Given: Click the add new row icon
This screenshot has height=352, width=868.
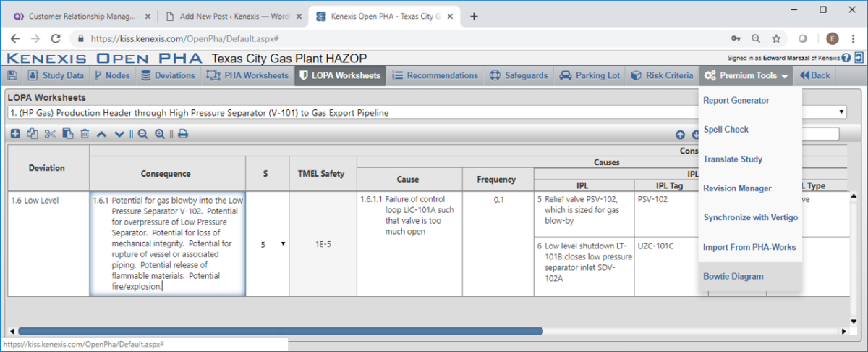Looking at the screenshot, I should coord(15,133).
